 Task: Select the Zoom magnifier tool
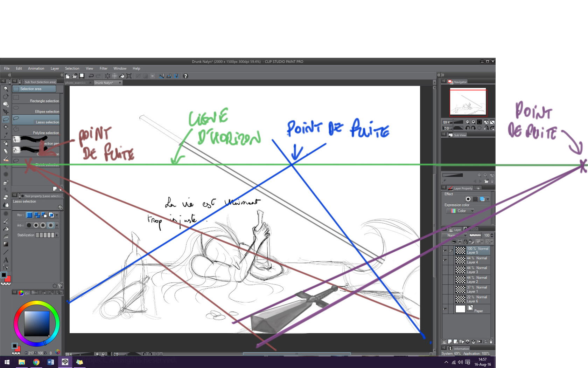pyautogui.click(x=6, y=89)
